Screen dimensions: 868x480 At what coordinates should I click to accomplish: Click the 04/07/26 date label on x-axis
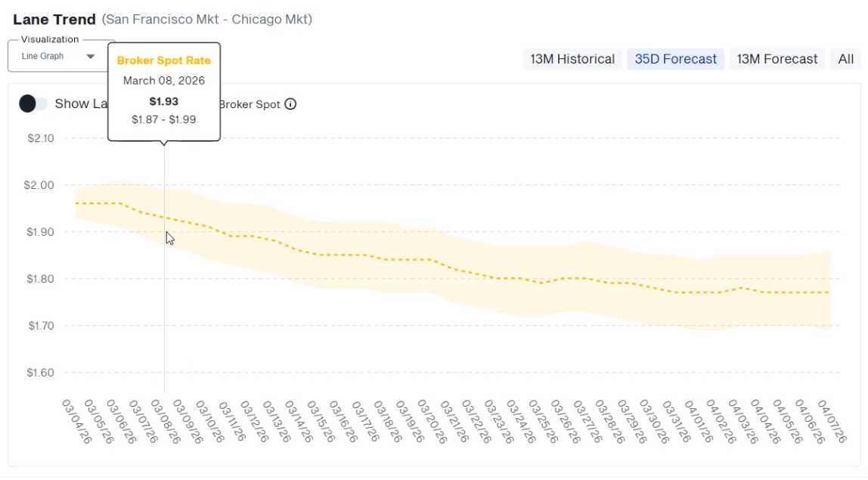(827, 421)
